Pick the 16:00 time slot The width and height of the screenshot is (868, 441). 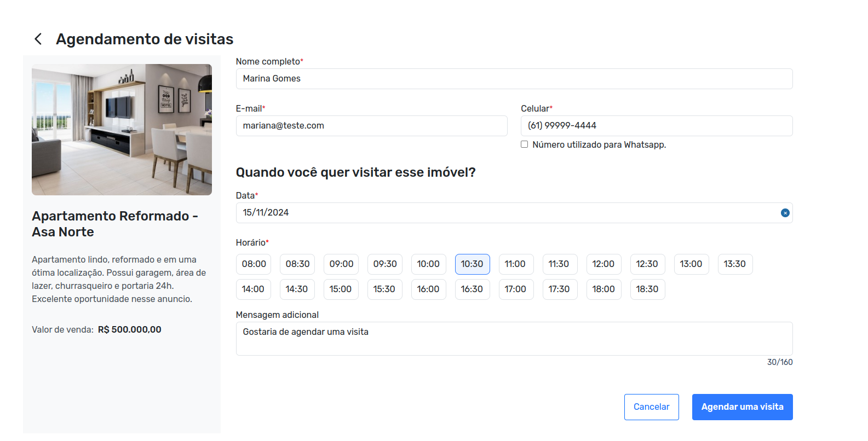pyautogui.click(x=428, y=289)
